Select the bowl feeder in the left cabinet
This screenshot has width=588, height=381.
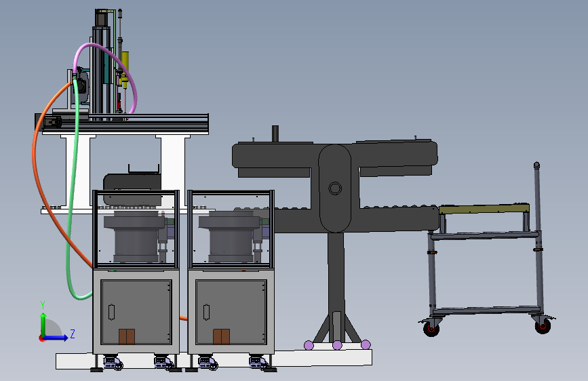[135, 236]
